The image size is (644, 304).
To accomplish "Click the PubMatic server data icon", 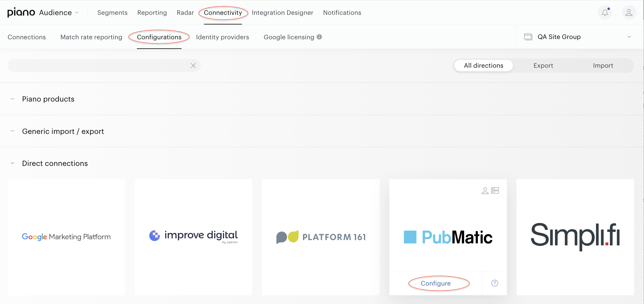I will 495,190.
